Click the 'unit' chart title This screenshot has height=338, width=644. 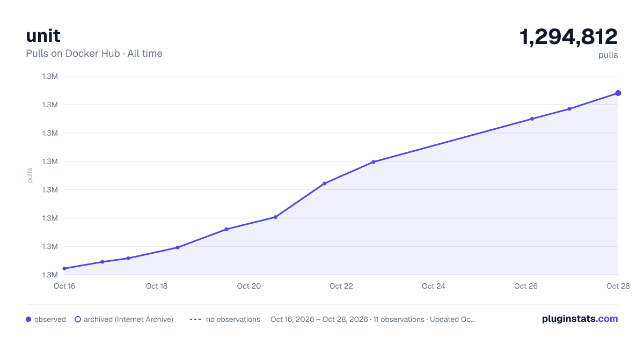(x=43, y=36)
